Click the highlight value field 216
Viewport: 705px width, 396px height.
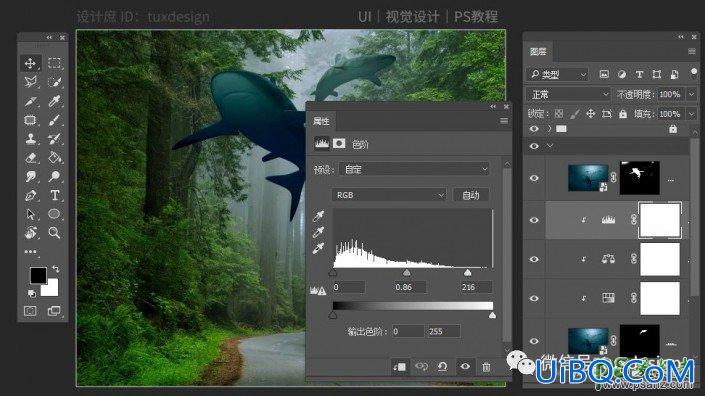coord(476,287)
